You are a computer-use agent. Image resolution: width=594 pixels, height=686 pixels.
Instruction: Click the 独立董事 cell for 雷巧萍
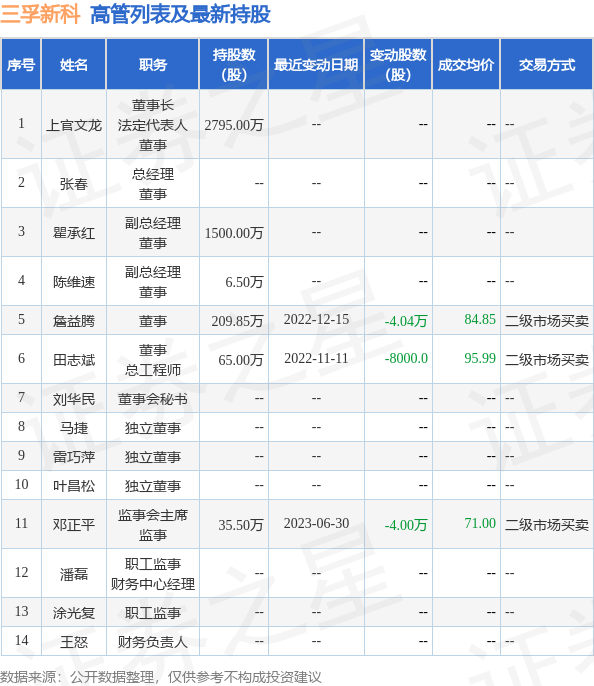153,457
